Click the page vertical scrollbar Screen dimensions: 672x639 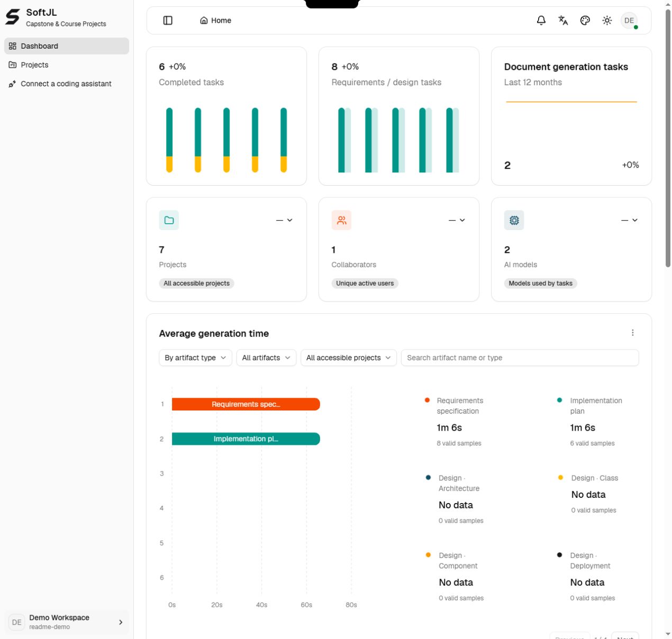click(x=668, y=138)
